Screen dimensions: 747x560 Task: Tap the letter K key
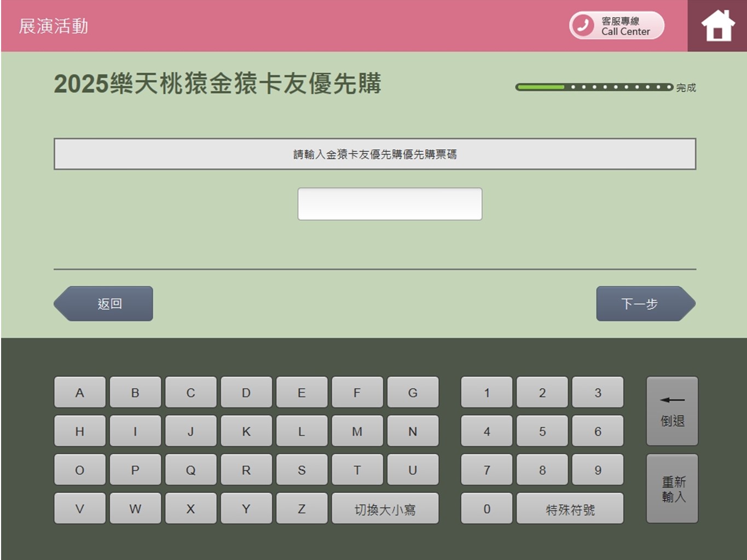point(246,431)
